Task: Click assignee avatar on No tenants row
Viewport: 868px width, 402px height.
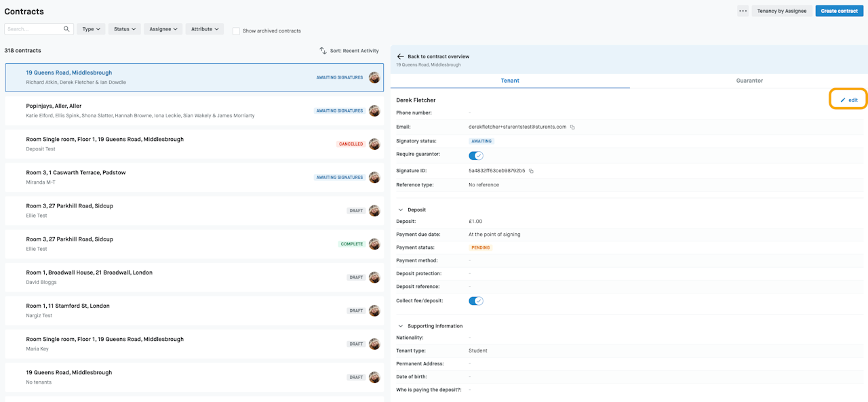Action: coord(374,377)
